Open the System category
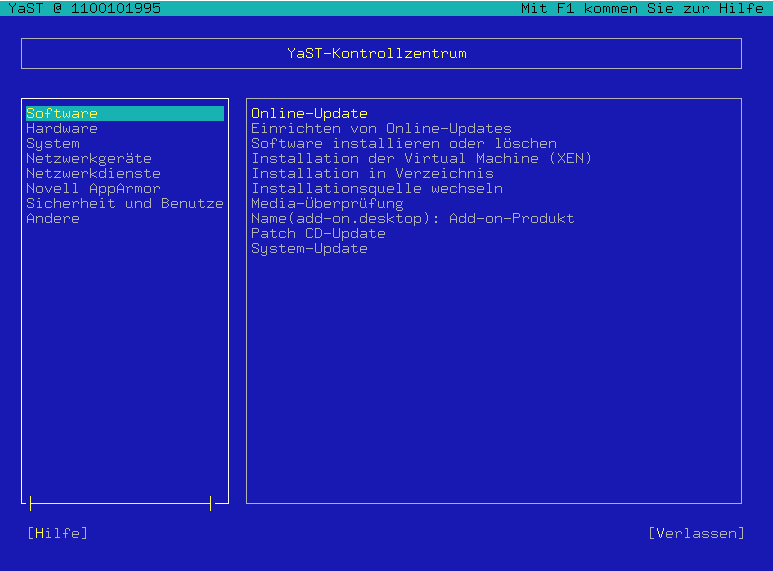The image size is (773, 571). (x=53, y=143)
